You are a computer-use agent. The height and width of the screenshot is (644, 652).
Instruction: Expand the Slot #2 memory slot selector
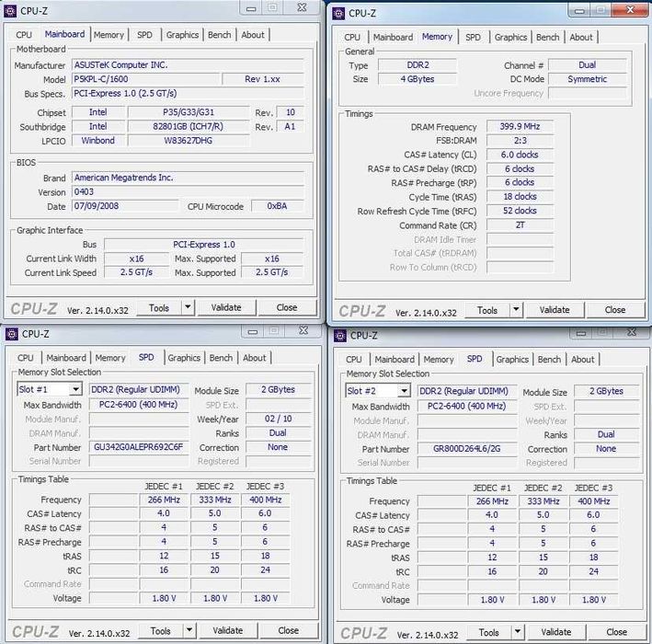[x=404, y=391]
